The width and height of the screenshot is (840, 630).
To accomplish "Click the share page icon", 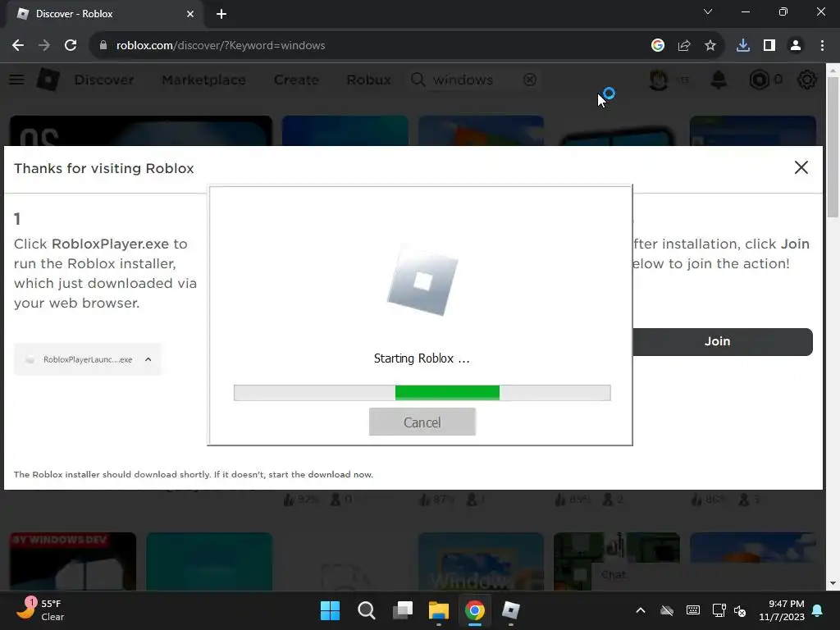I will tap(684, 46).
